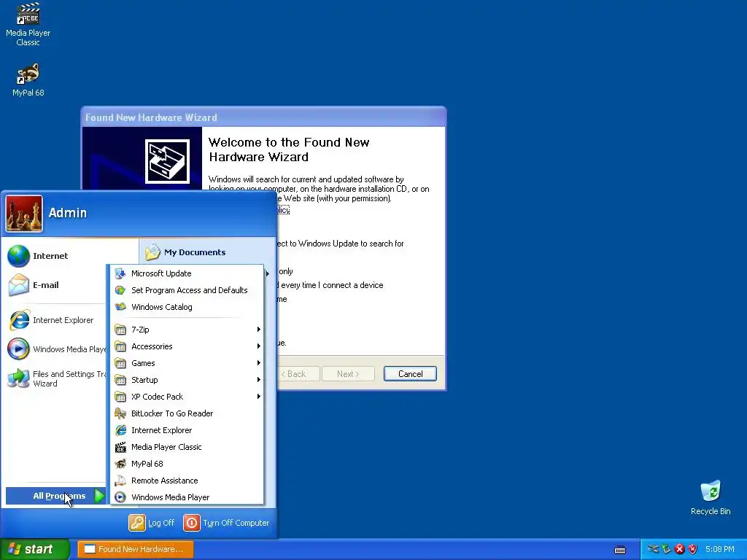Select Remote Assistance menu entry
Viewport: 747px width, 560px height.
coord(187,481)
